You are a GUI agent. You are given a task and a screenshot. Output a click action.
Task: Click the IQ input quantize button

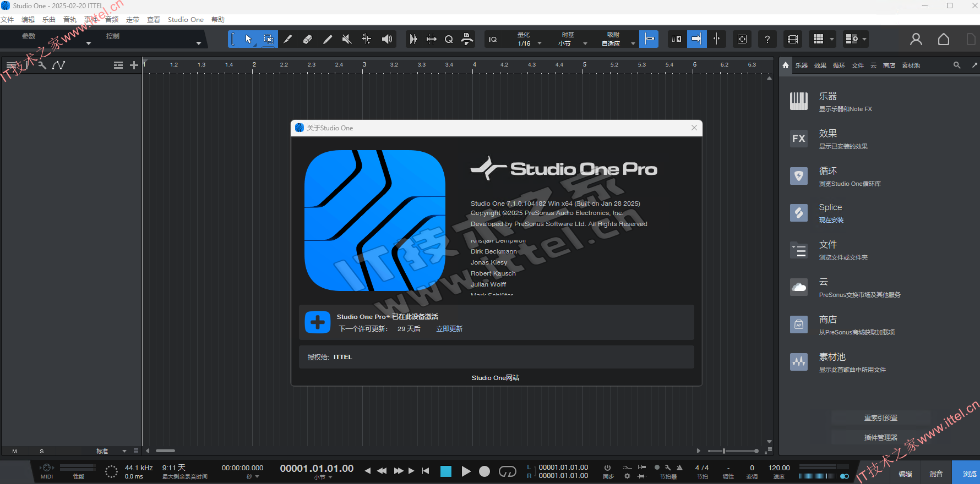click(493, 39)
